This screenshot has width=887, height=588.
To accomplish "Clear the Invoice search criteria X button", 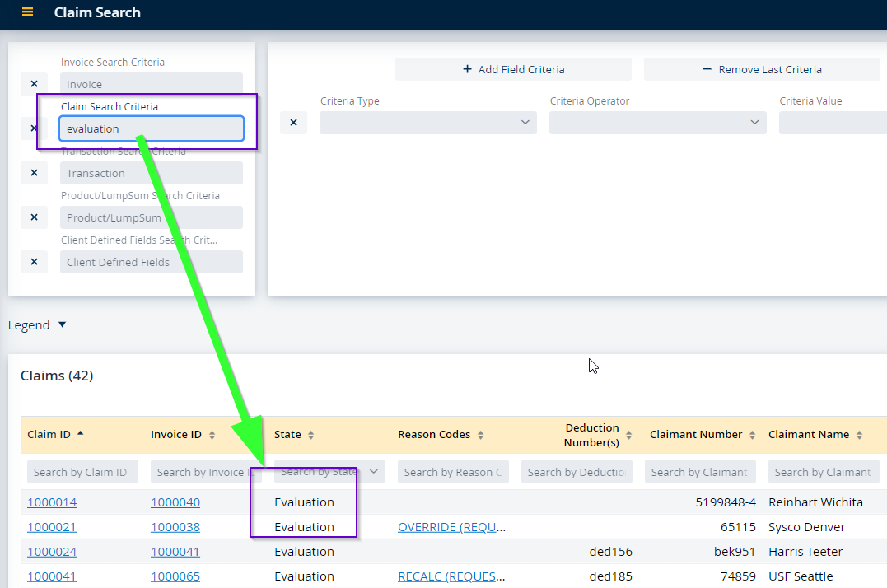I will pyautogui.click(x=34, y=84).
